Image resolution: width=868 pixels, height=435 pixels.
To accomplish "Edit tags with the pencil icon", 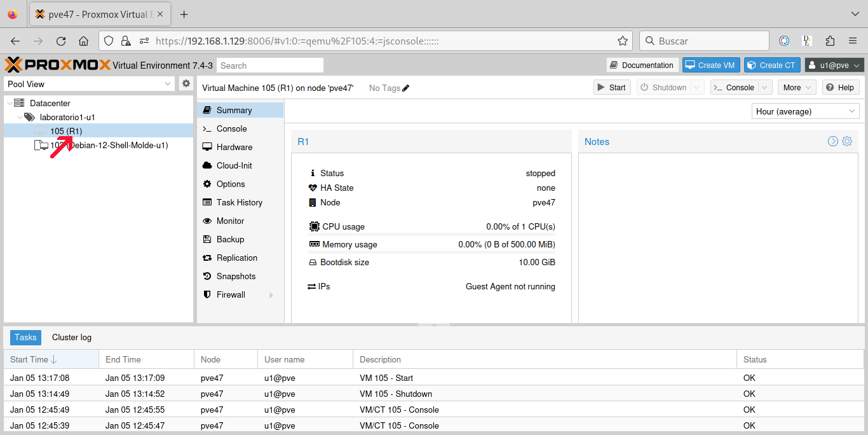I will pyautogui.click(x=406, y=88).
